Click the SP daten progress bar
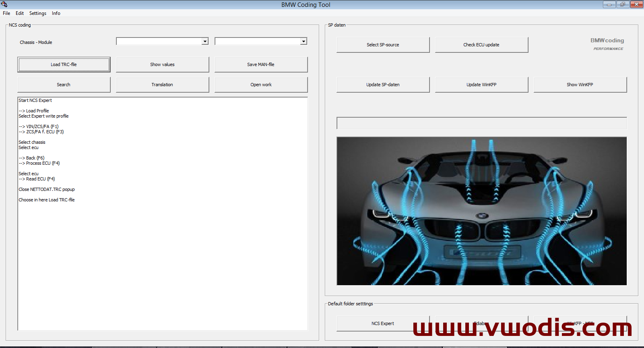The width and height of the screenshot is (644, 348). pyautogui.click(x=481, y=123)
